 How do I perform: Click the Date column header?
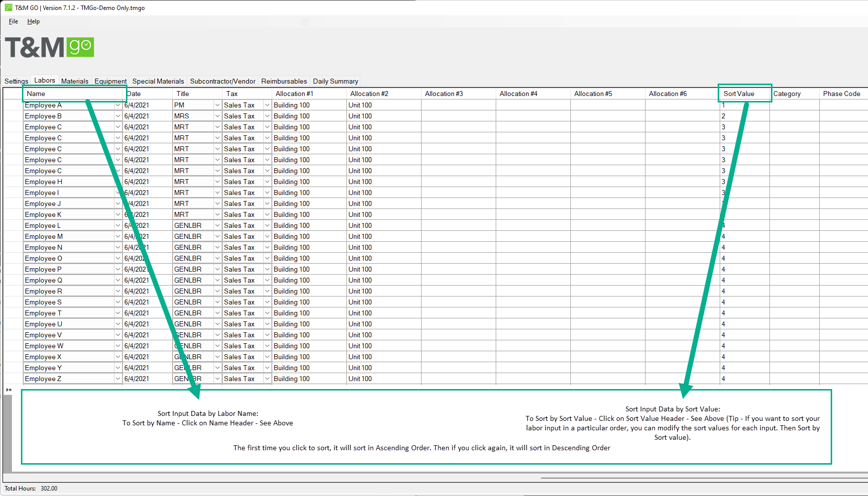(148, 94)
